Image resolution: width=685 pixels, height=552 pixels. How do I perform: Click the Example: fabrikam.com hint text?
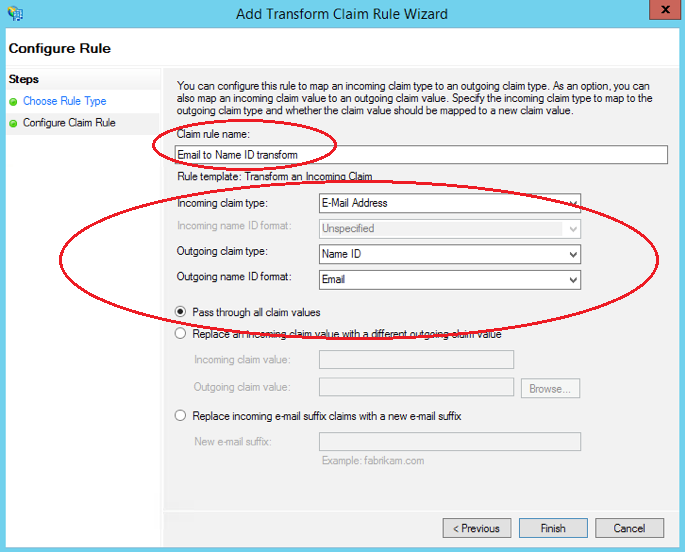coord(373,460)
